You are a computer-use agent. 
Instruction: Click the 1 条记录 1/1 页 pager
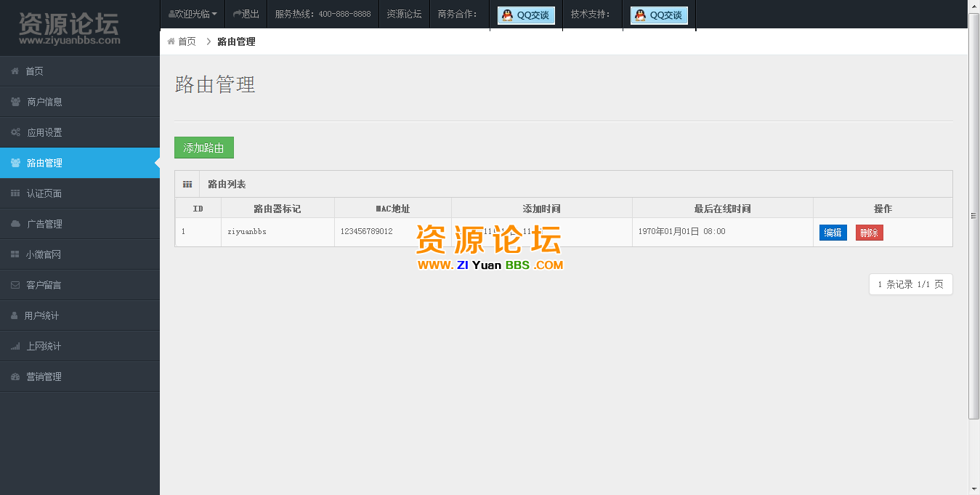(x=911, y=284)
